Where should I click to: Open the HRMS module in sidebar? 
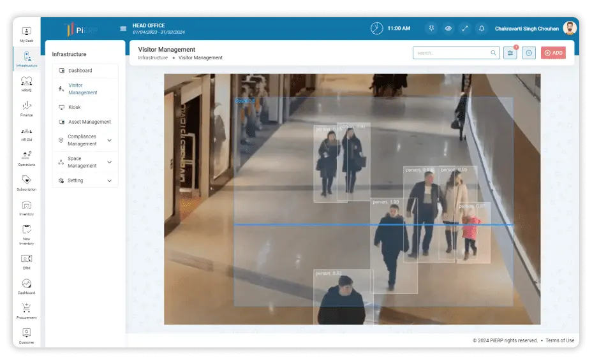click(26, 84)
